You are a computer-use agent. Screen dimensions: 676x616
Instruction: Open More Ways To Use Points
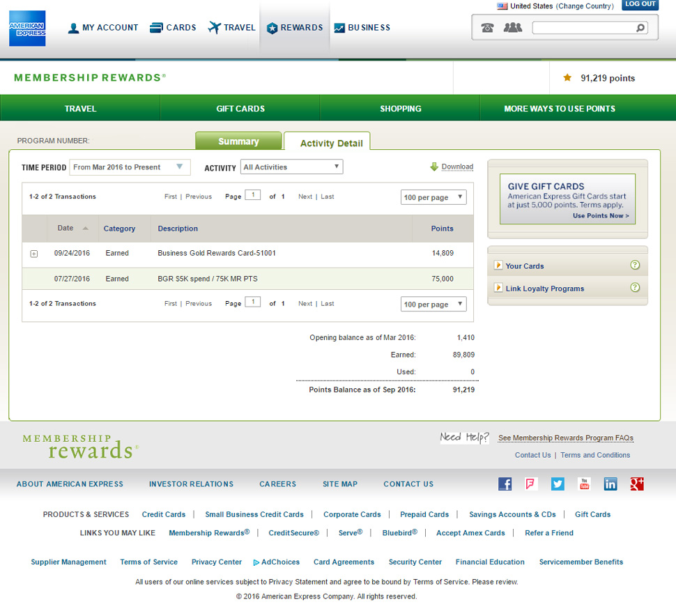click(x=560, y=108)
